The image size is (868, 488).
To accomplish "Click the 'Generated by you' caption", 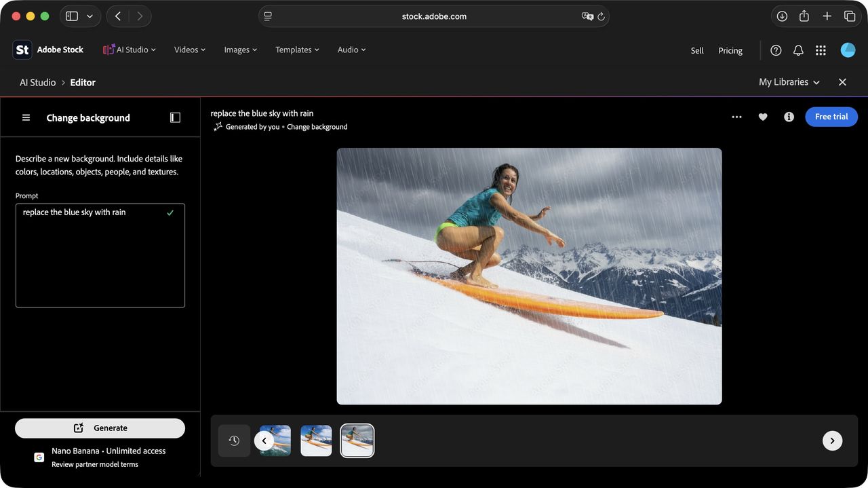I will click(252, 127).
